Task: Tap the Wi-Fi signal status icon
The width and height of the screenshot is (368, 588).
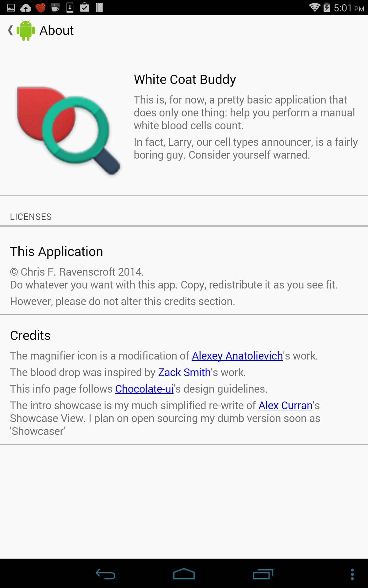Action: click(x=314, y=8)
